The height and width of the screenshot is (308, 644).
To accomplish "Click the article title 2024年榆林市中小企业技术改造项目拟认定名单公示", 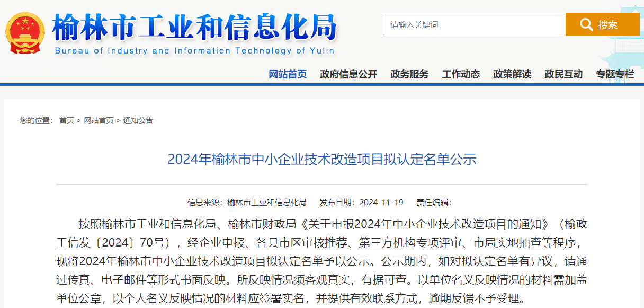I will [x=322, y=159].
